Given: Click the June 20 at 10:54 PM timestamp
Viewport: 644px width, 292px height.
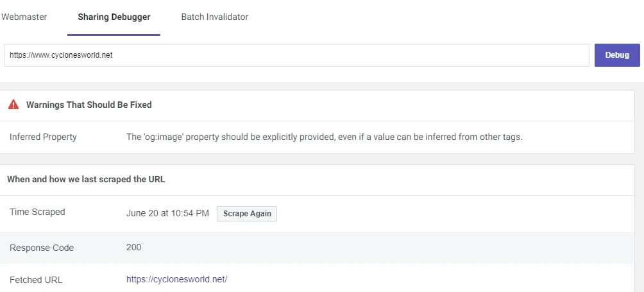Looking at the screenshot, I should click(167, 214).
